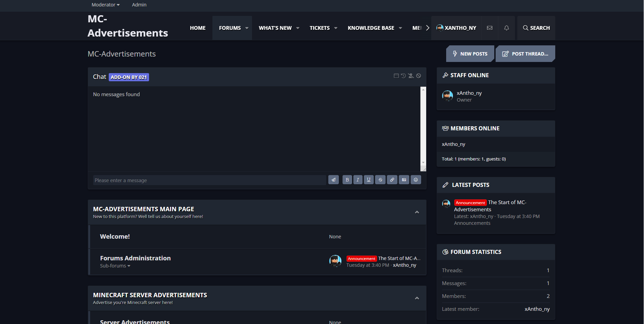Click avatar in Forums Administration row
Screen dimensions: 644x324
335,261
